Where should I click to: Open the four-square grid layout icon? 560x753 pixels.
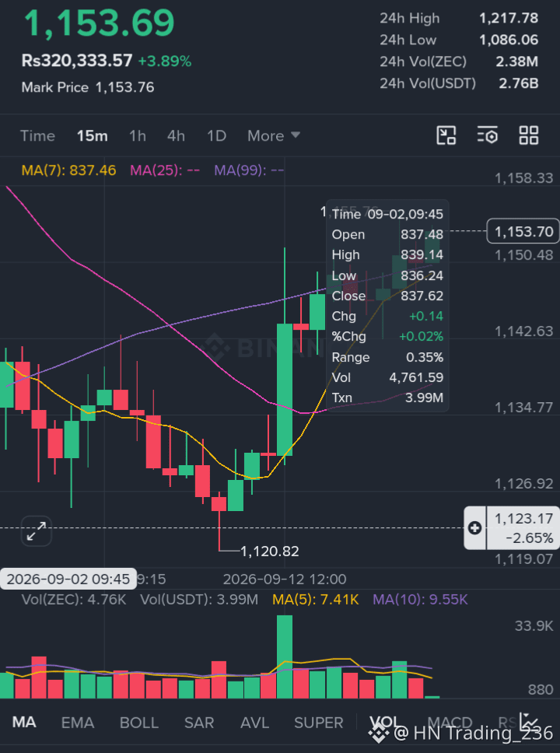[x=529, y=135]
